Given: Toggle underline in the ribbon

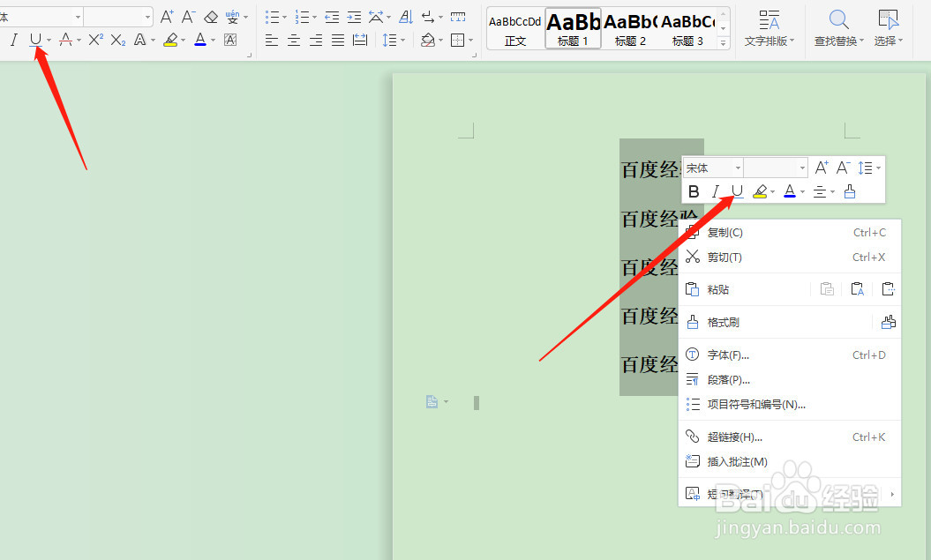Looking at the screenshot, I should click(35, 41).
